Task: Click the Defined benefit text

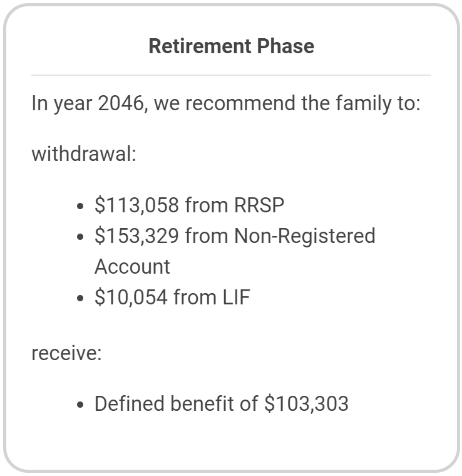Action: pyautogui.click(x=164, y=404)
